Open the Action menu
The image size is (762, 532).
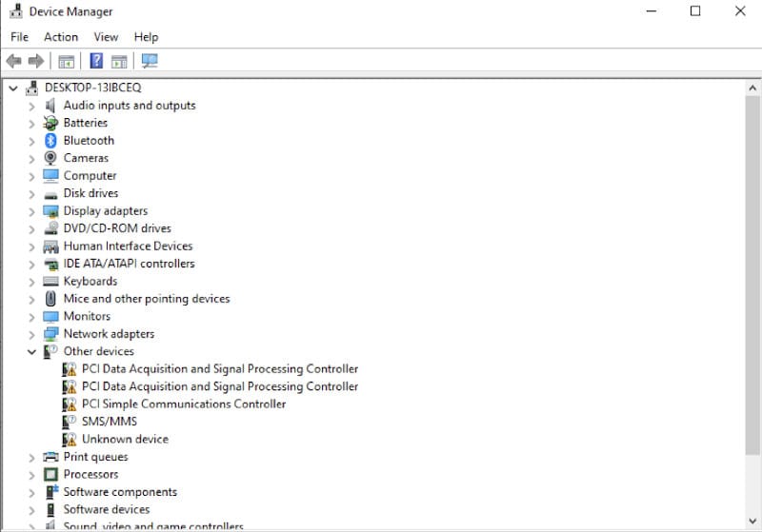61,37
